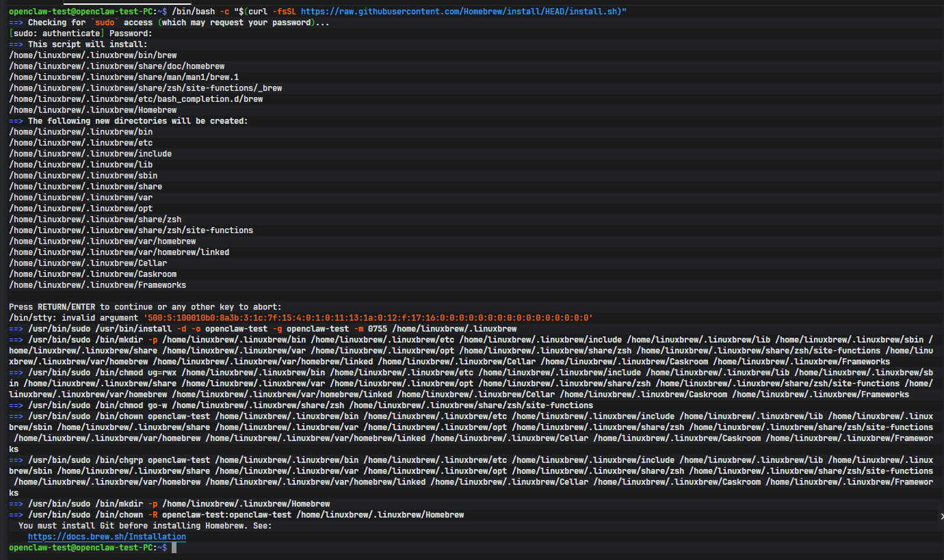Click the "/bin/chmod go-w" command line
944x560 pixels.
pos(311,405)
